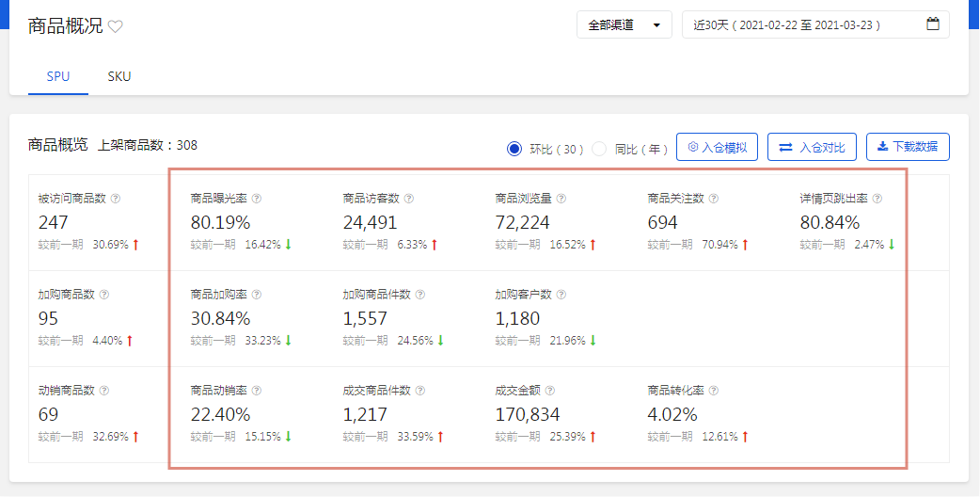Image resolution: width=980 pixels, height=497 pixels.
Task: Click help icon next to 商品转化率
Action: point(714,390)
